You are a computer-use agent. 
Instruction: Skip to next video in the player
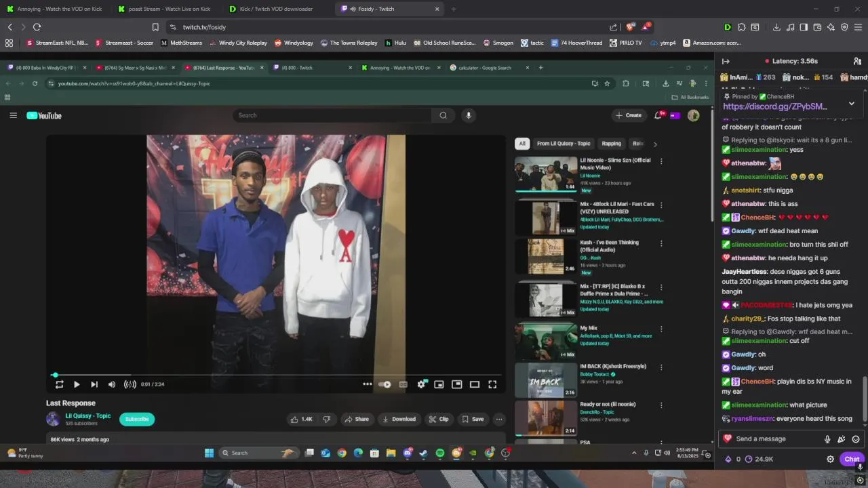point(94,384)
